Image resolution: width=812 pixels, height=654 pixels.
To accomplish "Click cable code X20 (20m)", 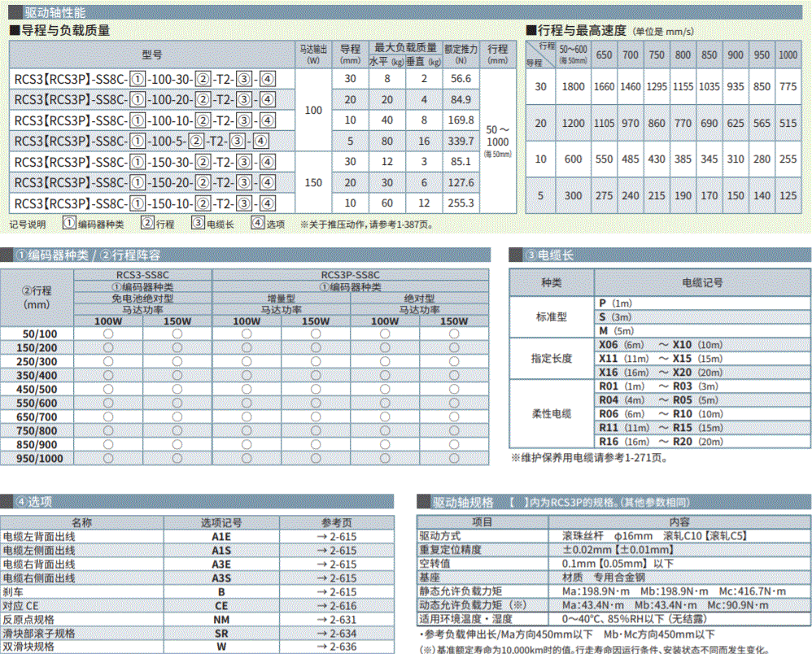I will 697,373.
